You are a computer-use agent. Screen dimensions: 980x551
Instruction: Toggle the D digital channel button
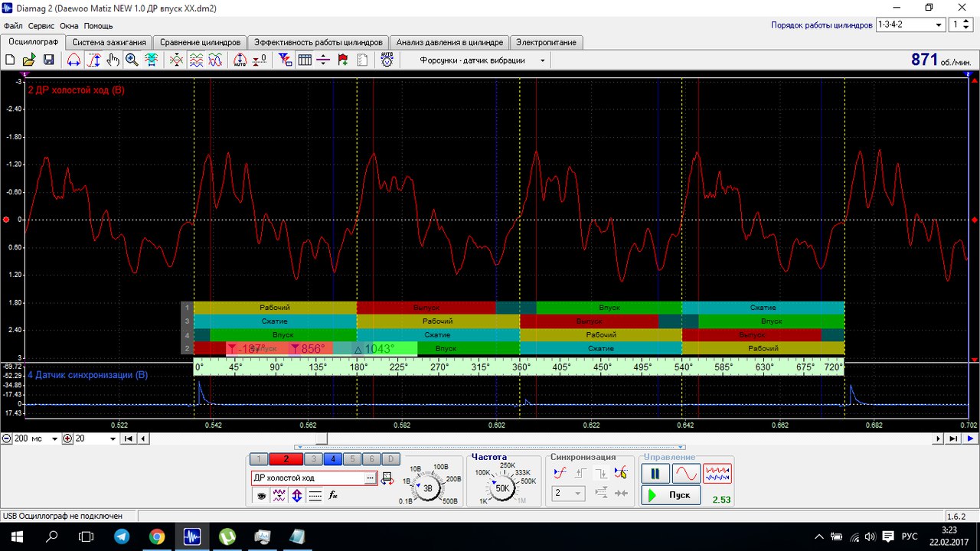pos(390,459)
